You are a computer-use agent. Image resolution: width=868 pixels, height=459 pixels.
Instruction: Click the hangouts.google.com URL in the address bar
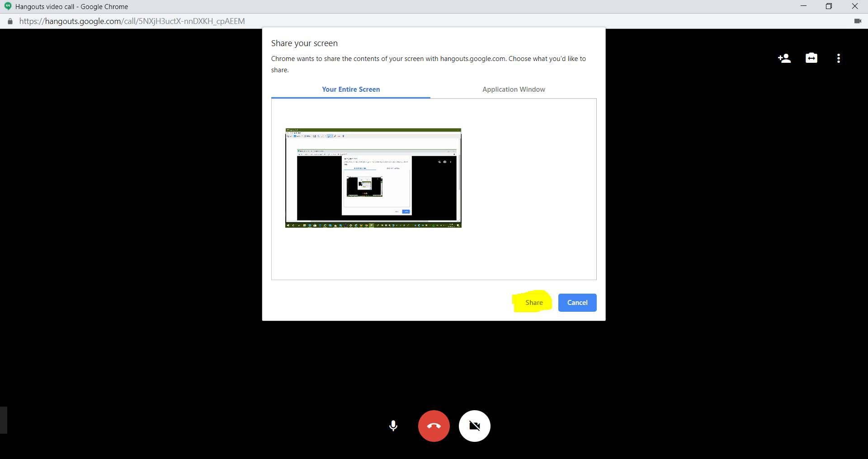click(132, 21)
